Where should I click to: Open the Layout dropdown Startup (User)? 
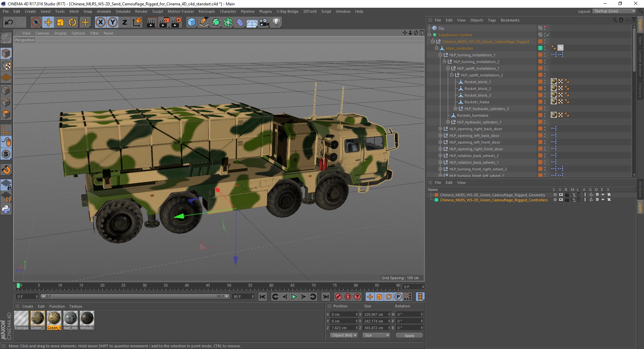(x=614, y=11)
